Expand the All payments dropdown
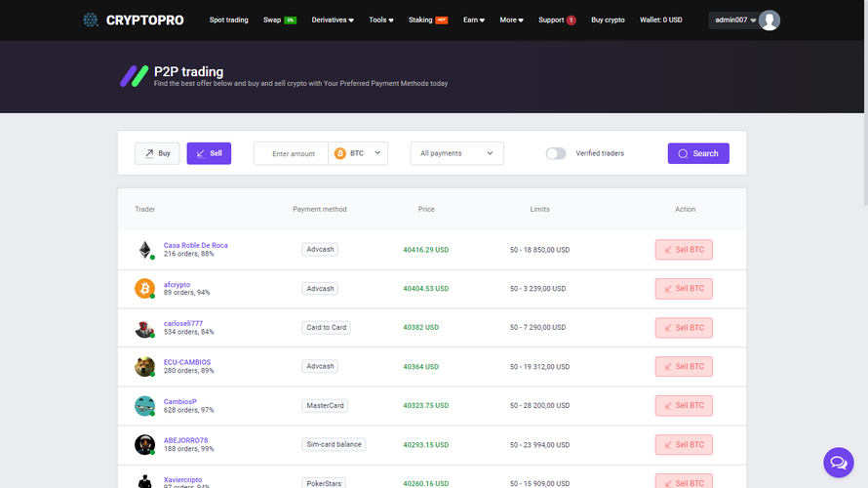Screen dimensions: 868x488 456,153
